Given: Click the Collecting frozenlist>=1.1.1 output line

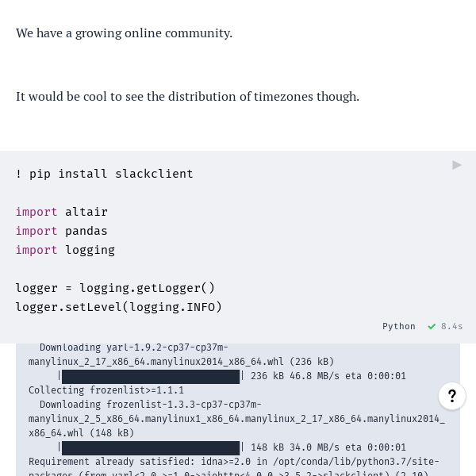Looking at the screenshot, I should point(106,390).
